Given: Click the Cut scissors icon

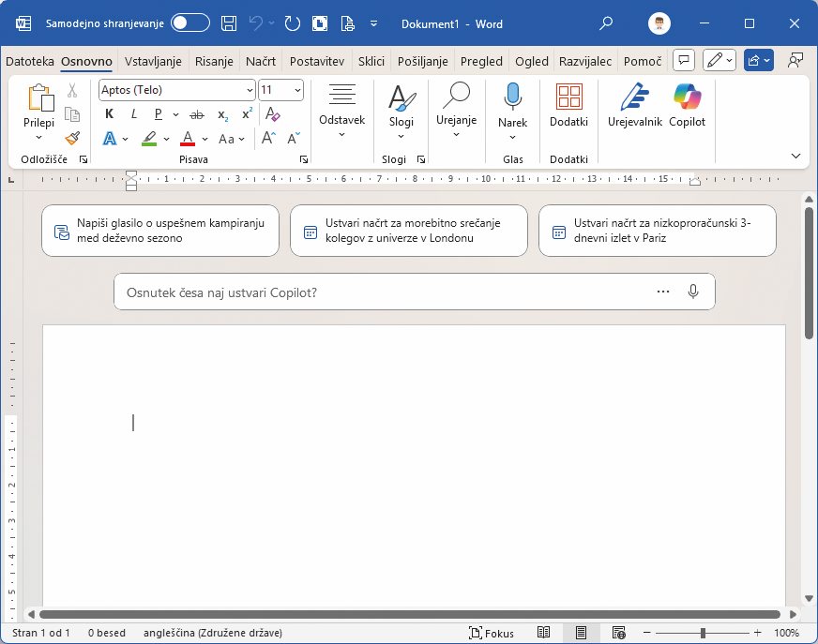Looking at the screenshot, I should (72, 90).
